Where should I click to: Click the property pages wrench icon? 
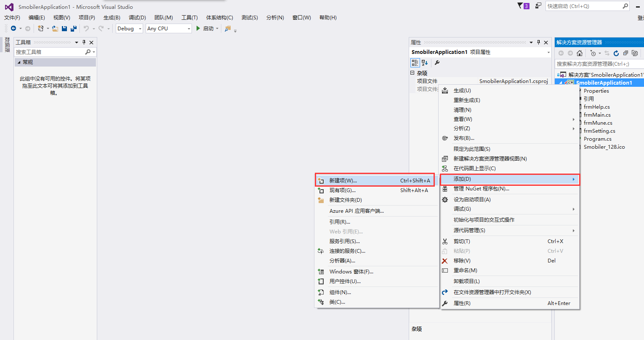pyautogui.click(x=437, y=62)
